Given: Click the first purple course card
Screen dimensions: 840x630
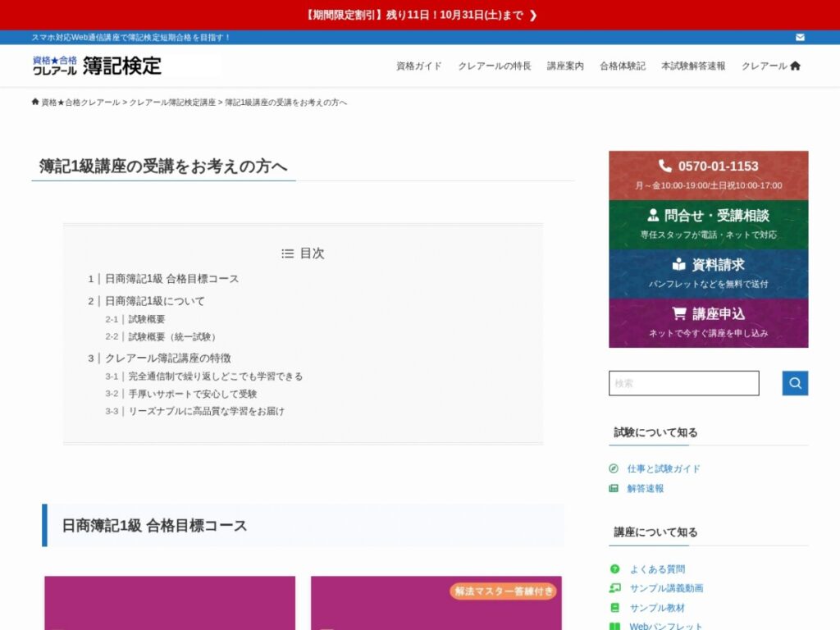Looking at the screenshot, I should pos(170,603).
